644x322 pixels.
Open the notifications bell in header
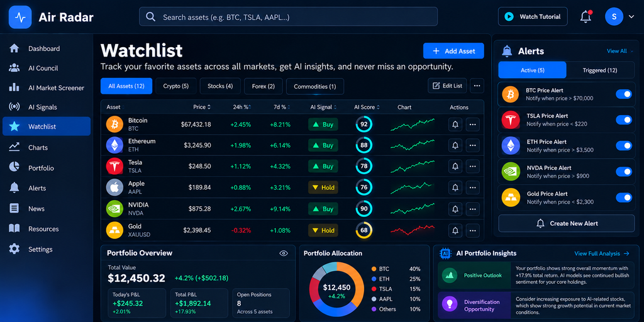pos(586,17)
